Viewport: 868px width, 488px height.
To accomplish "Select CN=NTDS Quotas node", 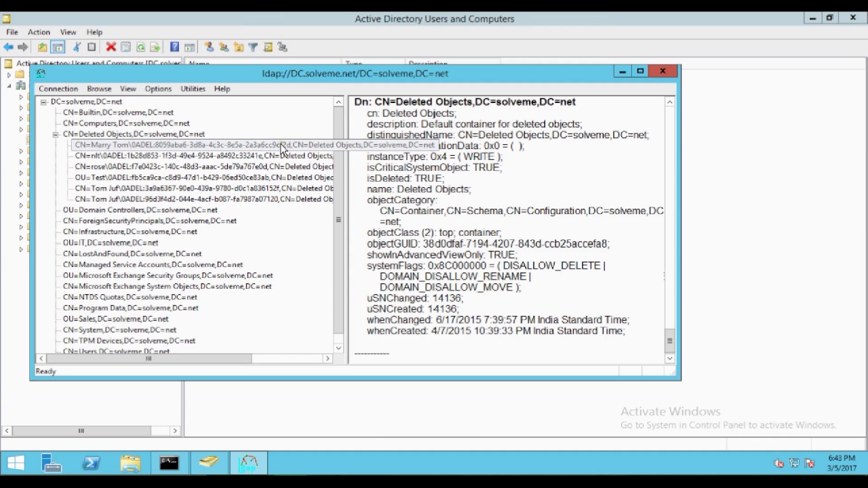I will pyautogui.click(x=130, y=298).
